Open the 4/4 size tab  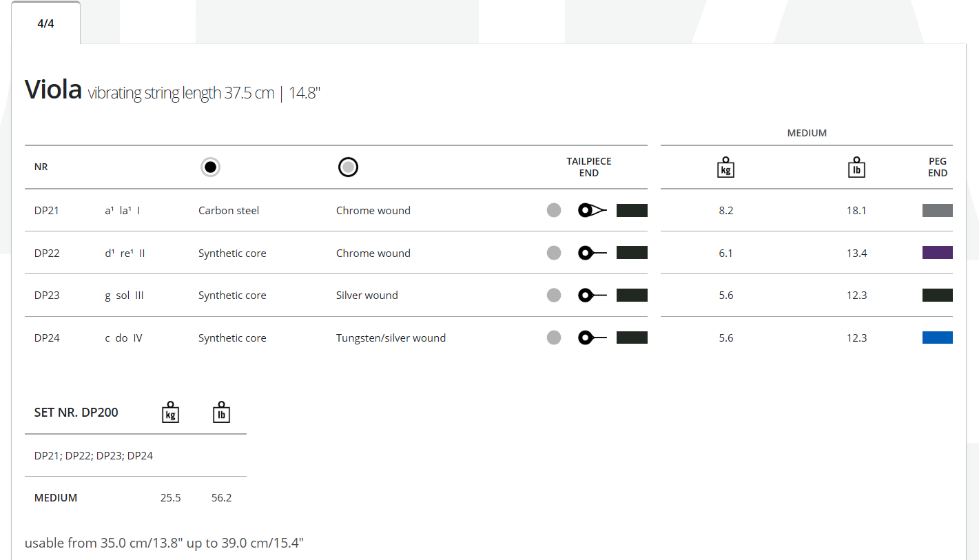point(45,23)
